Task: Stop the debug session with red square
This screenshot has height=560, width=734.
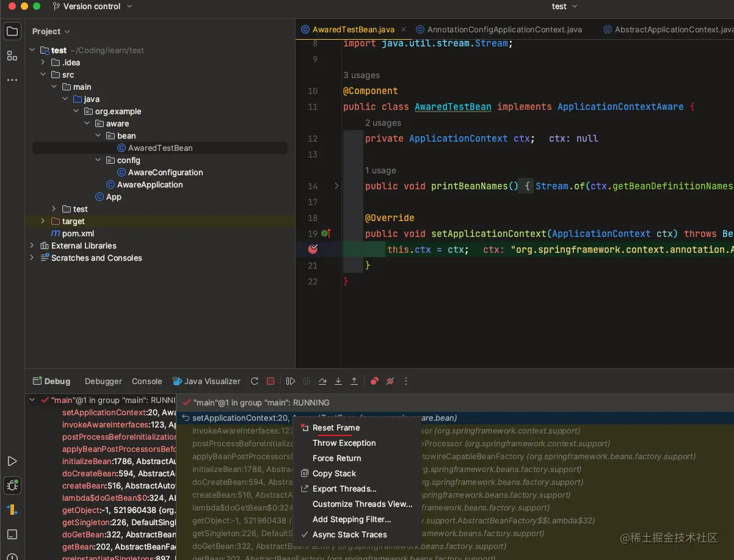Action: pyautogui.click(x=271, y=381)
